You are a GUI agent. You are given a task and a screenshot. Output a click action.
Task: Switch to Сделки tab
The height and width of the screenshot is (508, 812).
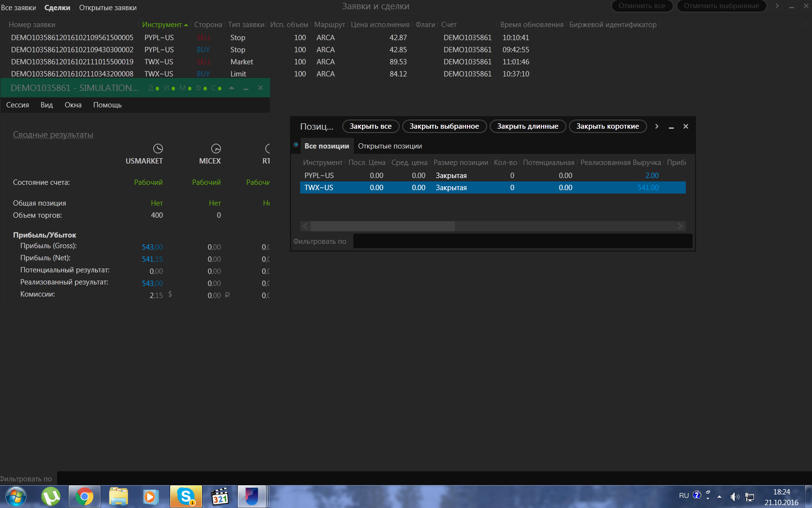58,8
